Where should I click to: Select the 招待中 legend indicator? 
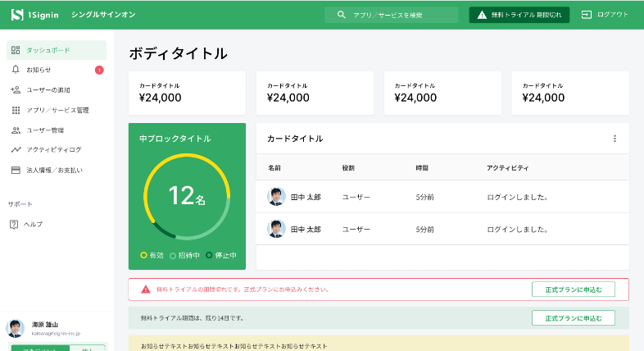point(173,255)
